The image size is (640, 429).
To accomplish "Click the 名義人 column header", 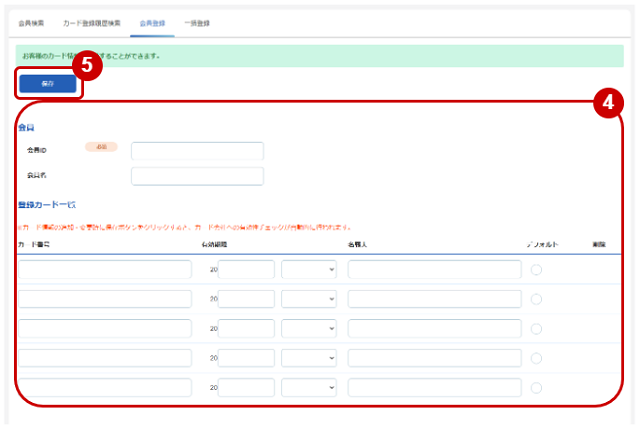I will tap(357, 245).
